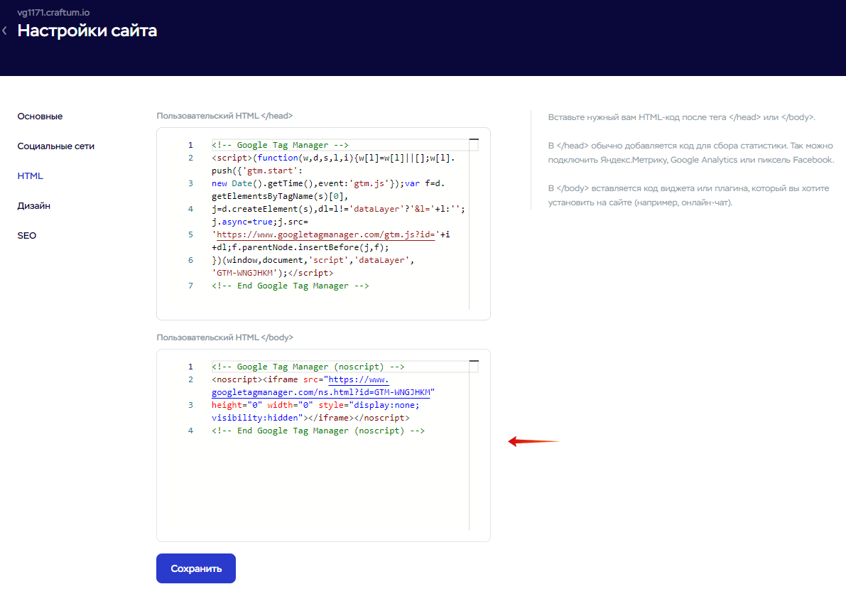Image resolution: width=846 pixels, height=616 pixels.
Task: Click line number 4 in the body editor
Action: pos(190,431)
